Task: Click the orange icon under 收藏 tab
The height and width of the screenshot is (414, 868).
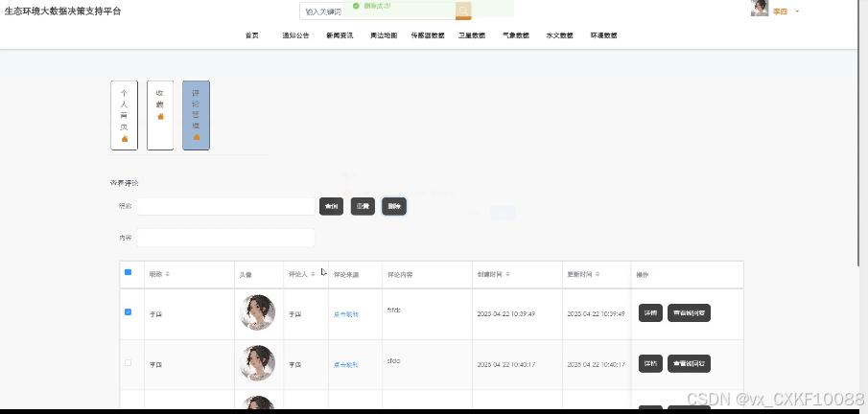Action: 160,116
